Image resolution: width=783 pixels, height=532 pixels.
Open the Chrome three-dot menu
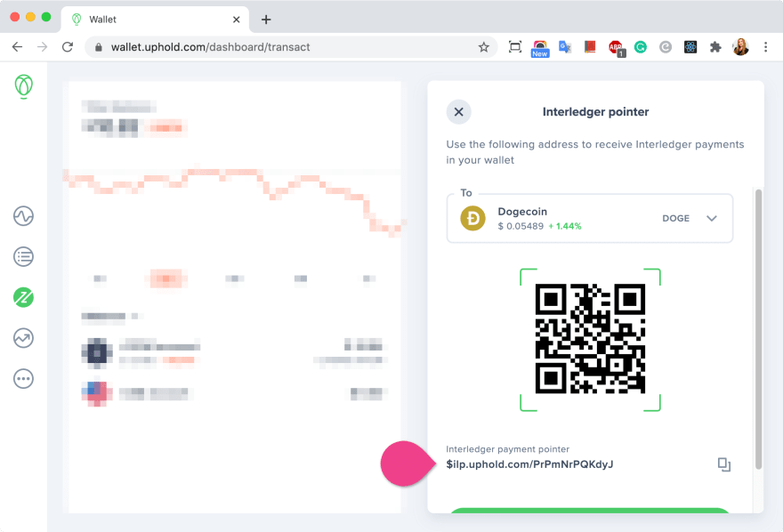[x=765, y=47]
